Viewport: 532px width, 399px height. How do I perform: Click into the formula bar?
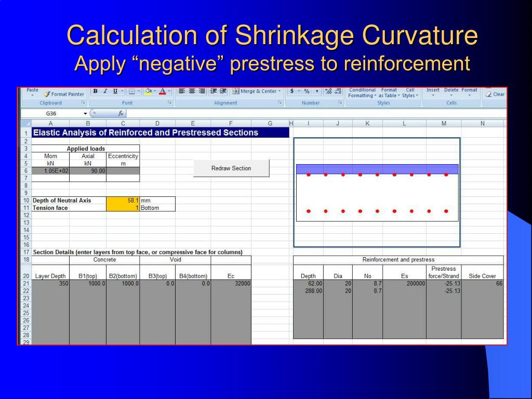click(x=315, y=114)
